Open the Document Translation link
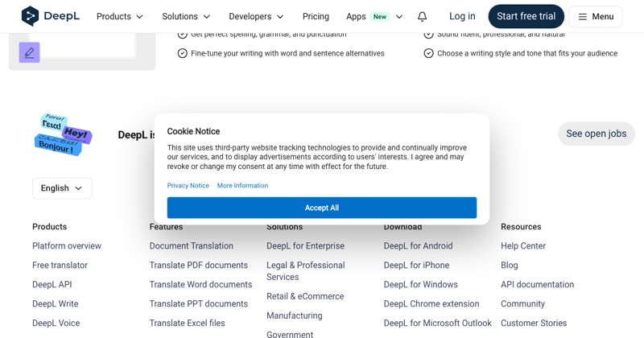Viewport: 644px width, 338px height. pos(192,246)
